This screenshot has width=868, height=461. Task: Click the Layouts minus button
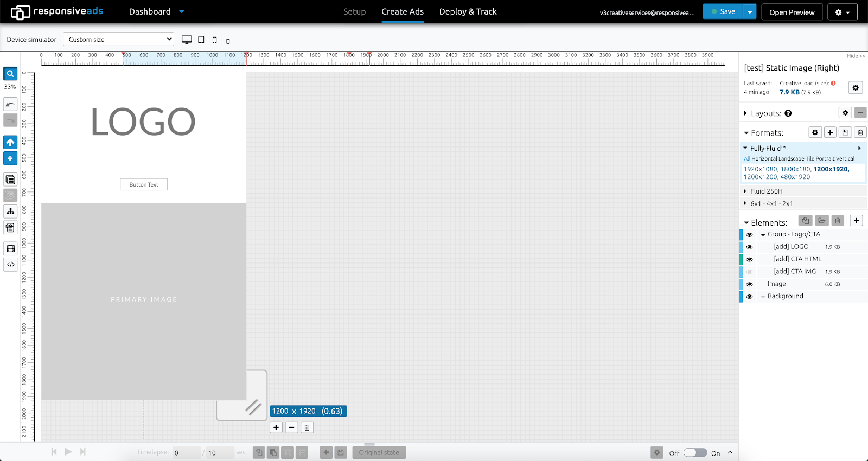point(860,113)
